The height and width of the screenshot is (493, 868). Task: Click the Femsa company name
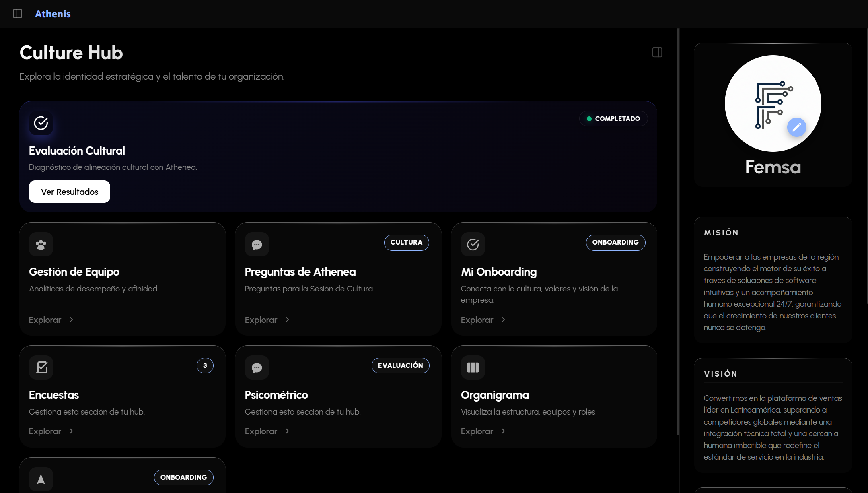773,167
